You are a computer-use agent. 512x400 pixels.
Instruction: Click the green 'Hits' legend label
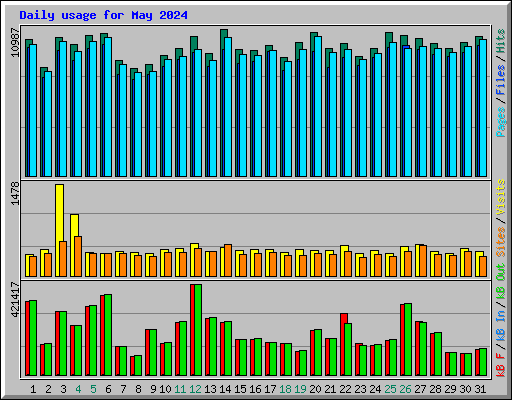click(501, 41)
